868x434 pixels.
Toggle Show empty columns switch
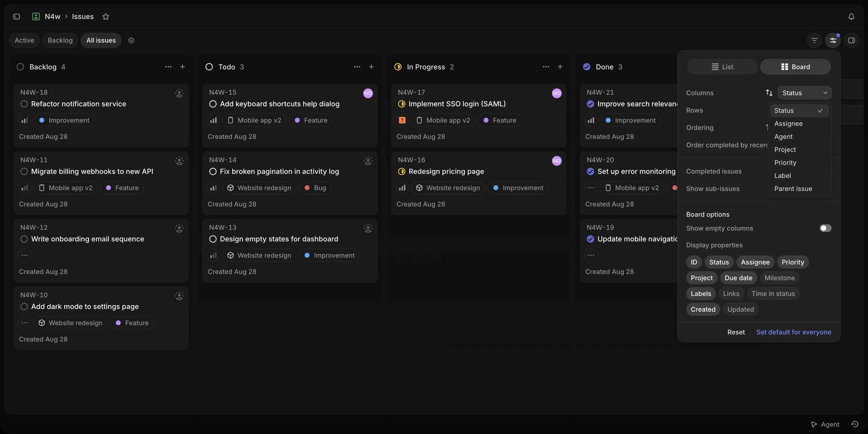825,228
